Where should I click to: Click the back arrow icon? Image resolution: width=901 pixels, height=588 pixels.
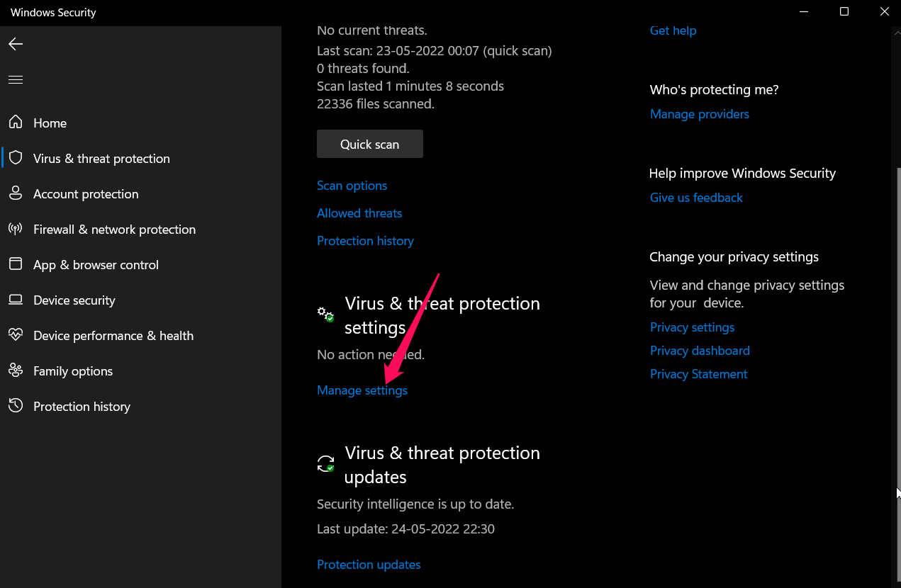(x=16, y=44)
